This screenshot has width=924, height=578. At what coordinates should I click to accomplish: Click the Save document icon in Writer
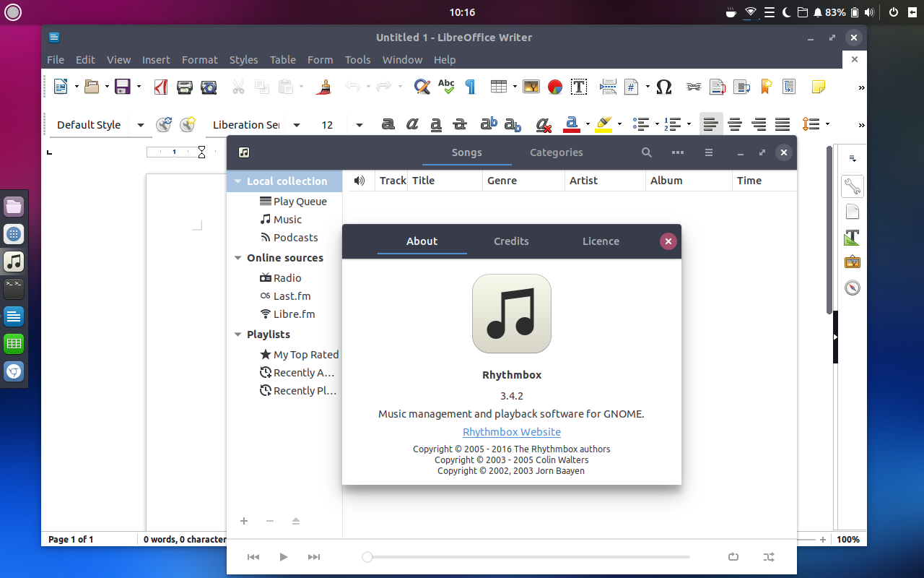[122, 87]
